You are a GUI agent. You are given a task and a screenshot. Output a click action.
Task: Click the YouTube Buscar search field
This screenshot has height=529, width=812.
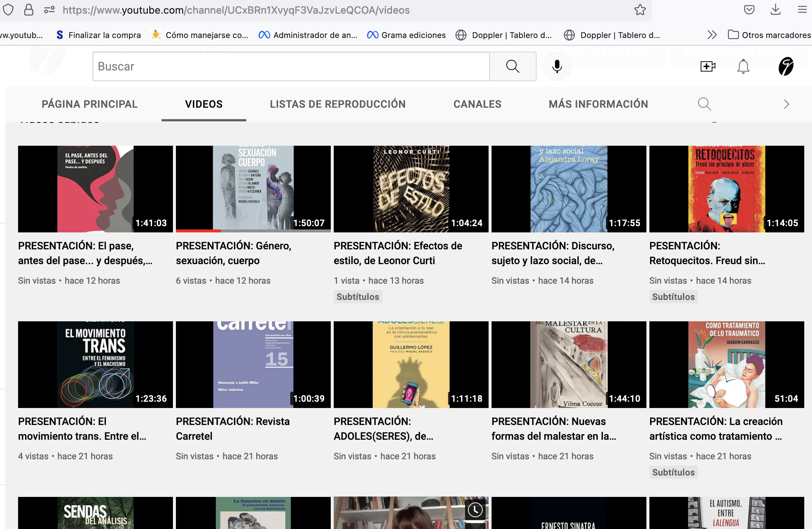tap(291, 66)
